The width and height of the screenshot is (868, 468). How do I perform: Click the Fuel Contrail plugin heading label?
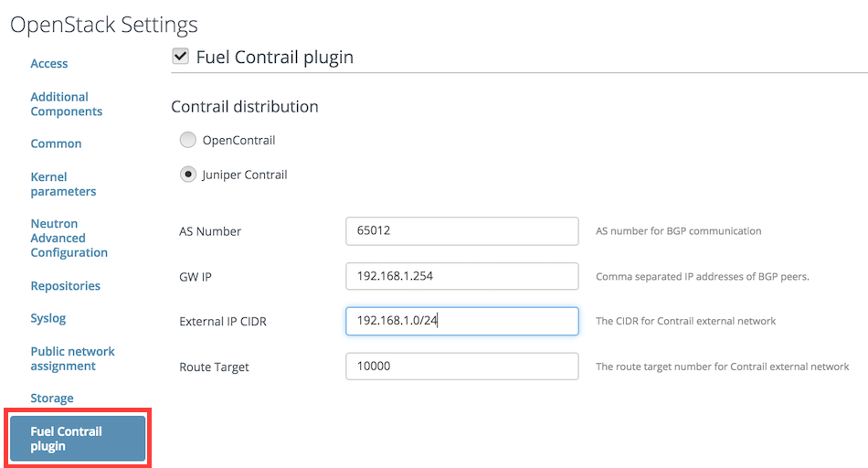pyautogui.click(x=275, y=57)
